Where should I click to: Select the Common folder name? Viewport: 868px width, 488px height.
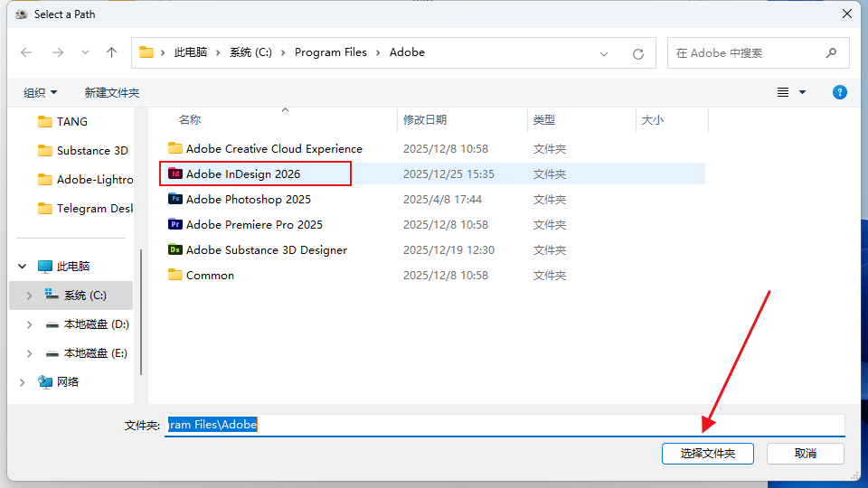(x=210, y=276)
